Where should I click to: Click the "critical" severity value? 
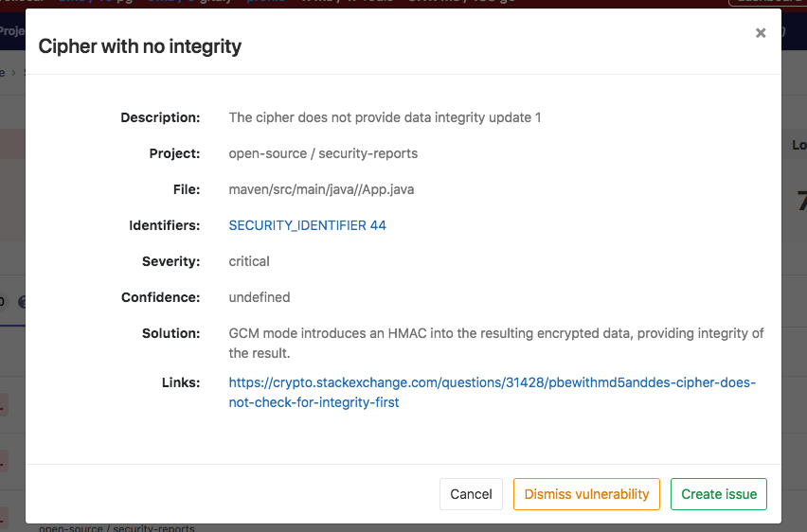249,261
